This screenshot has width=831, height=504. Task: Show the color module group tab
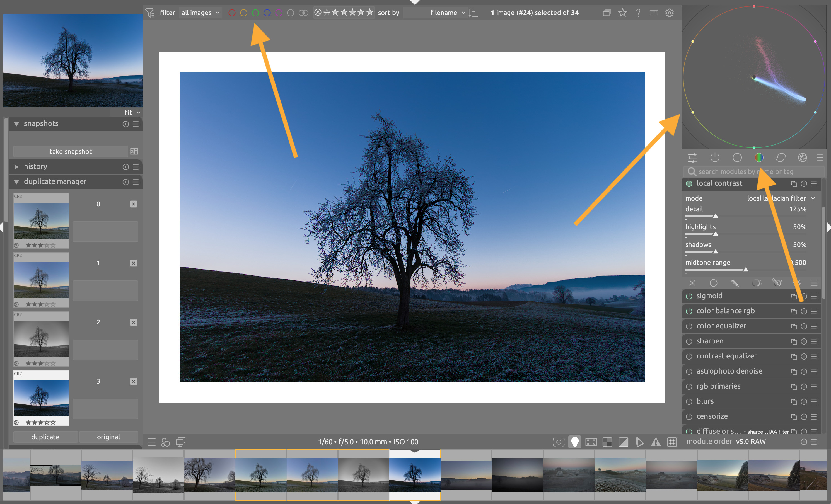click(759, 157)
